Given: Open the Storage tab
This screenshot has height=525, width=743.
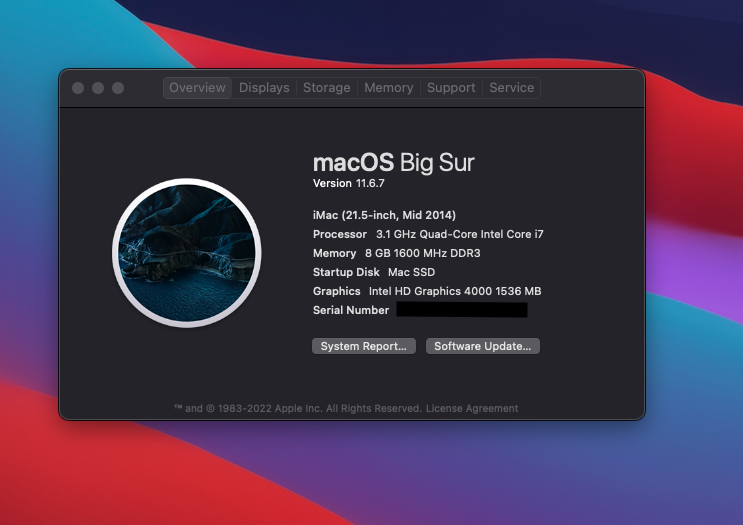Looking at the screenshot, I should [x=326, y=88].
